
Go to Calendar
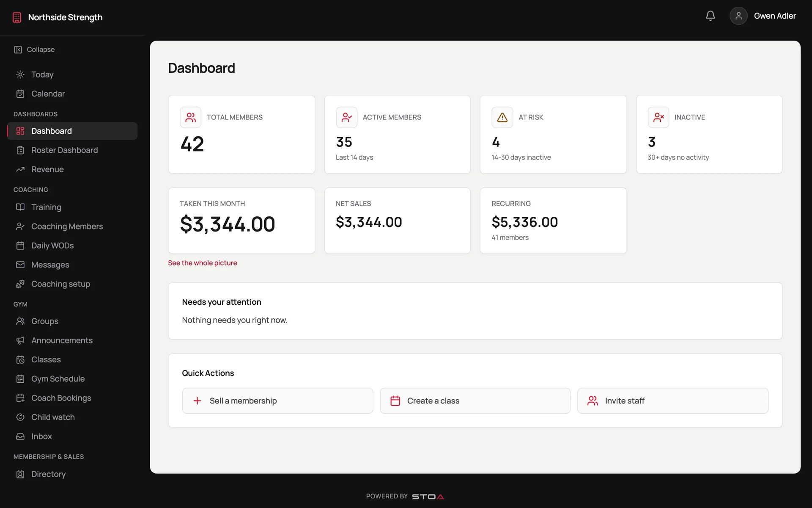pyautogui.click(x=72, y=94)
